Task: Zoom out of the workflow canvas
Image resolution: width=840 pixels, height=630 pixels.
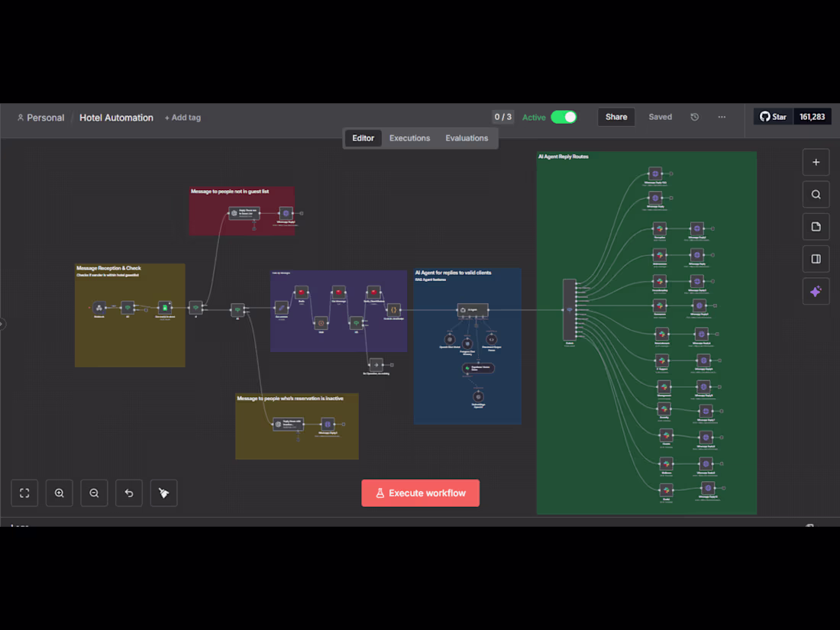Action: point(94,493)
